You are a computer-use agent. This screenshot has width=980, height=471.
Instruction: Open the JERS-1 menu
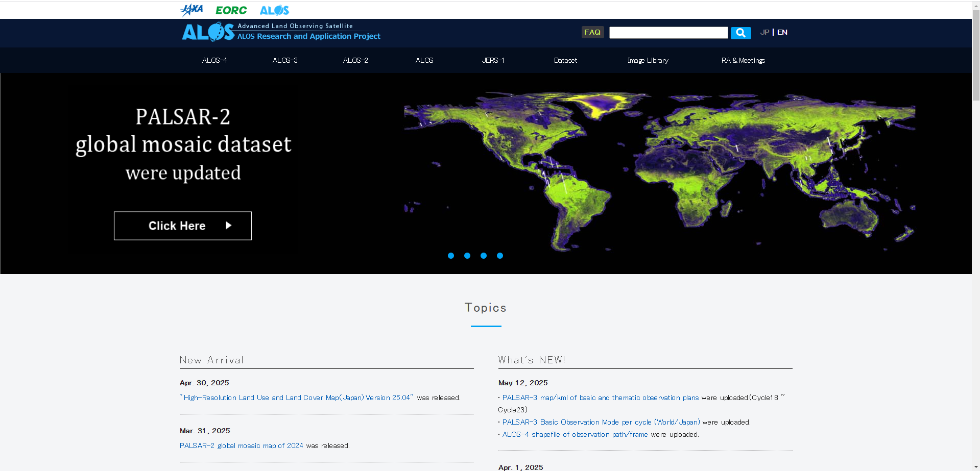[x=493, y=60]
